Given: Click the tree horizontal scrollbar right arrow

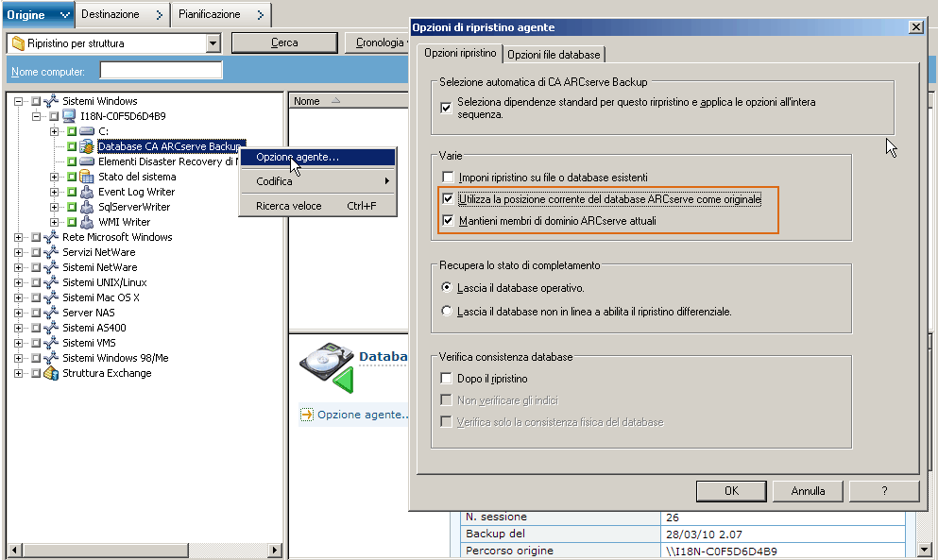Looking at the screenshot, I should [275, 550].
